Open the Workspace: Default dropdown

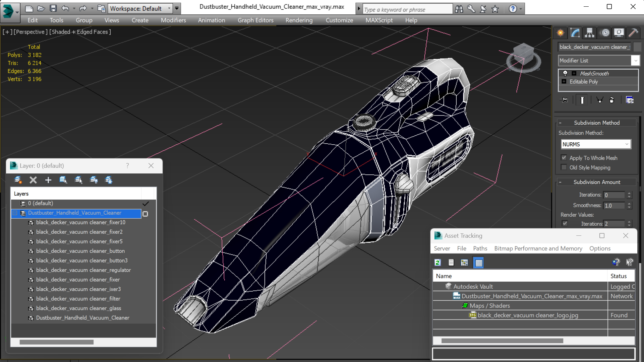140,8
